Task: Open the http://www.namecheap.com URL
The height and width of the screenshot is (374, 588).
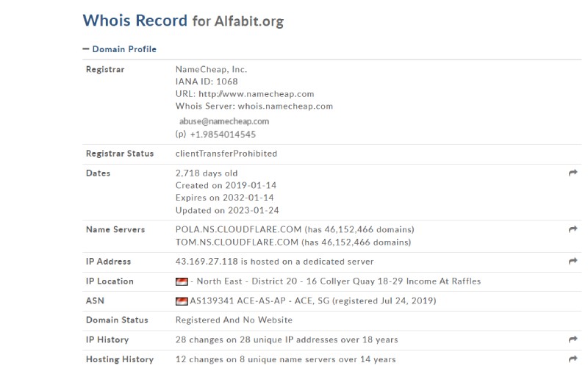Action: coord(256,94)
